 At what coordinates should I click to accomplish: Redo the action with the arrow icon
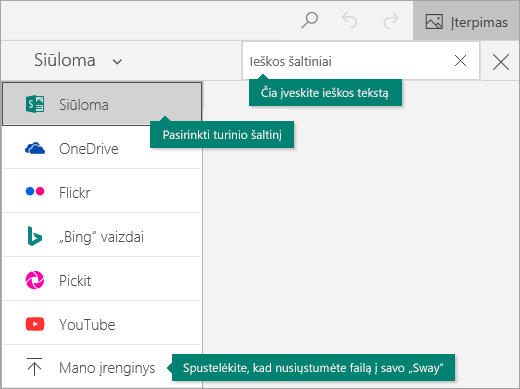(391, 21)
